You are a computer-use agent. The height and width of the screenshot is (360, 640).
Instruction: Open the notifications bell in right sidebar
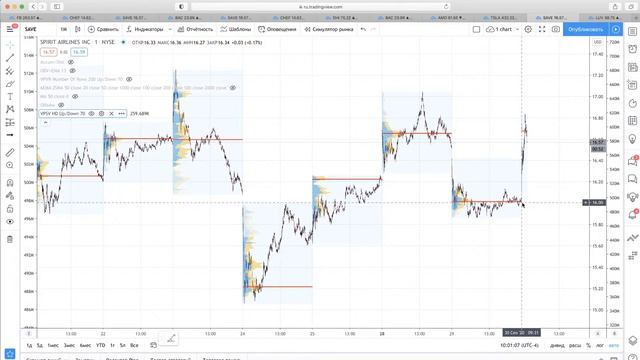click(632, 214)
